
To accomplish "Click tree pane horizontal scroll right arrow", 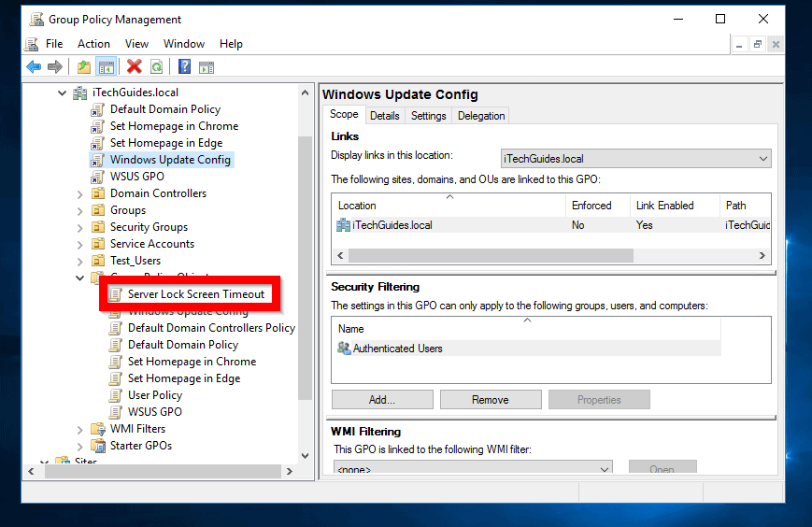I will 290,472.
